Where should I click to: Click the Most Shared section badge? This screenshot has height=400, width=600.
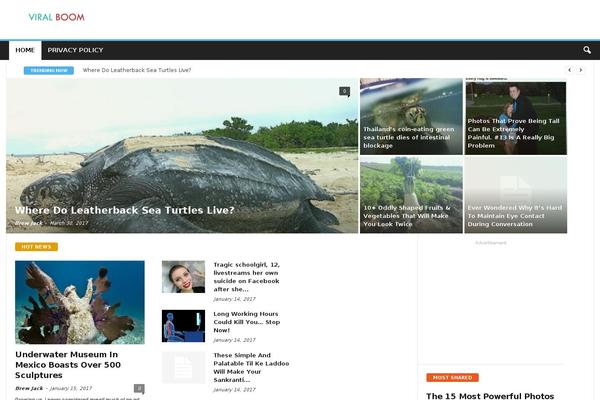[452, 378]
